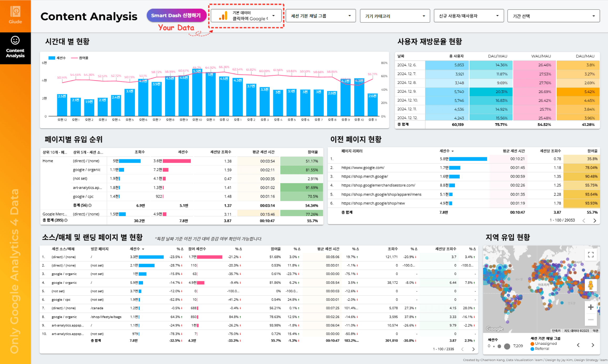Zoom in on the map with plus button
The width and height of the screenshot is (608, 364).
(x=591, y=307)
